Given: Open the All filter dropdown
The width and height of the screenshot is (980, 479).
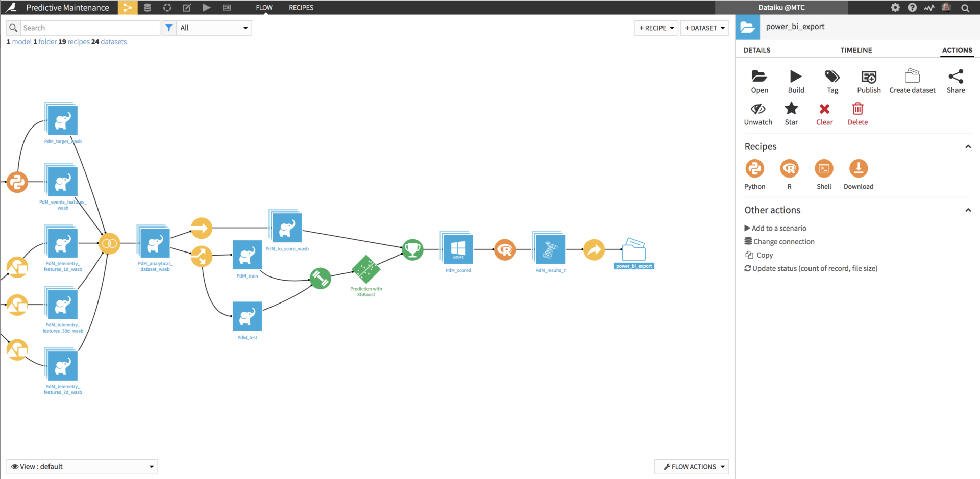Looking at the screenshot, I should 213,28.
